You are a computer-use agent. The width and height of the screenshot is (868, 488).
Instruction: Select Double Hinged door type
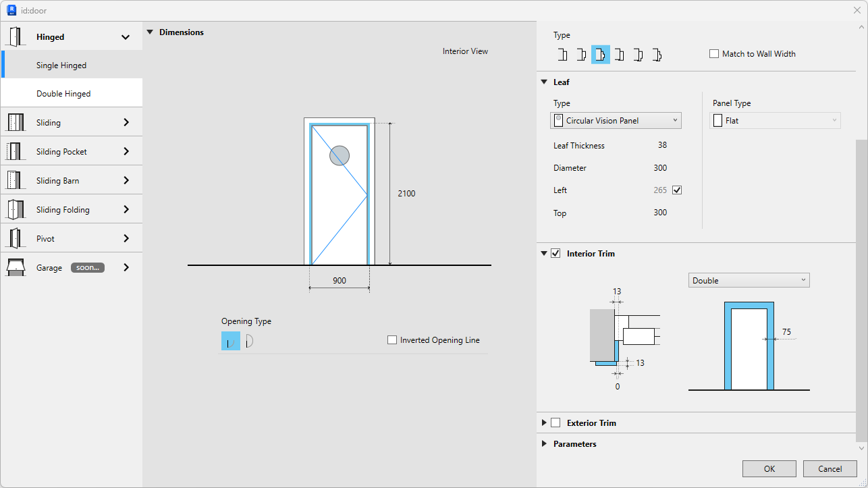pos(63,94)
